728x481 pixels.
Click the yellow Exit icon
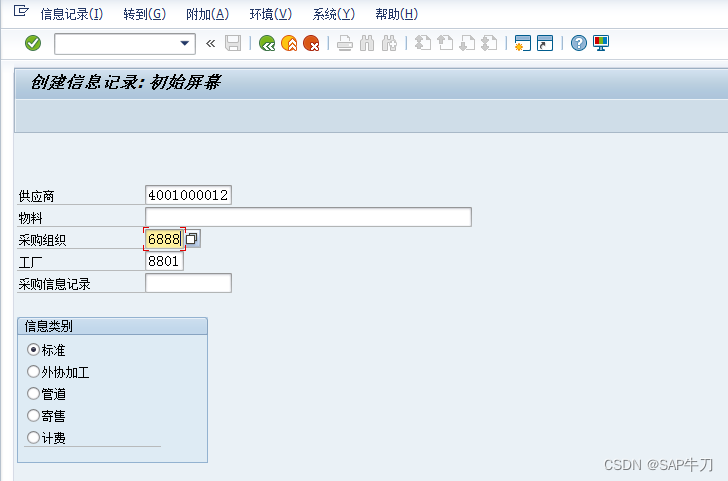[289, 43]
